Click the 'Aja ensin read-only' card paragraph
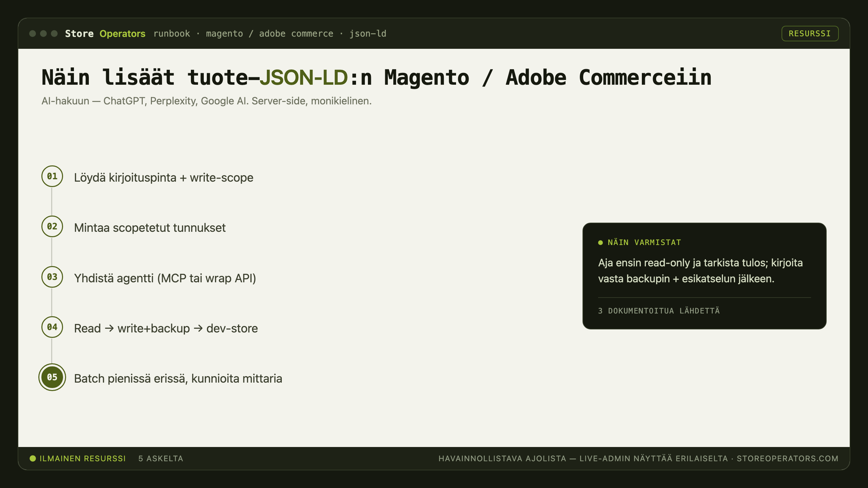868x488 pixels. [700, 270]
